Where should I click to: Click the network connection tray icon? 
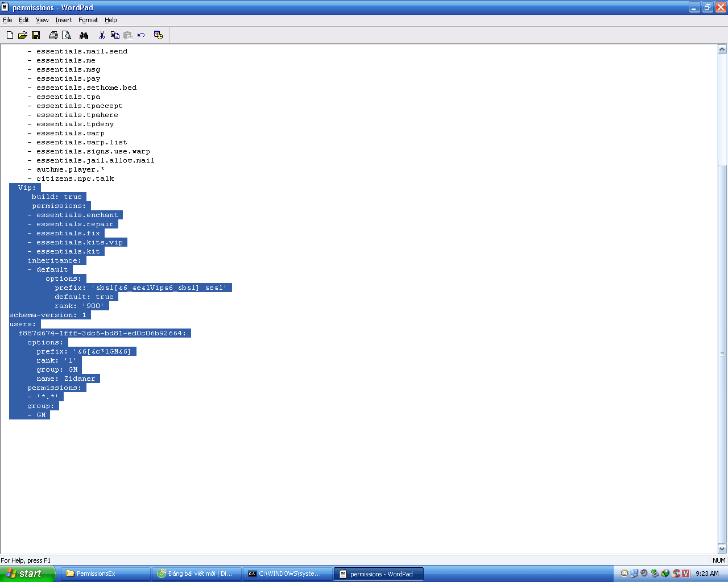[x=634, y=573]
